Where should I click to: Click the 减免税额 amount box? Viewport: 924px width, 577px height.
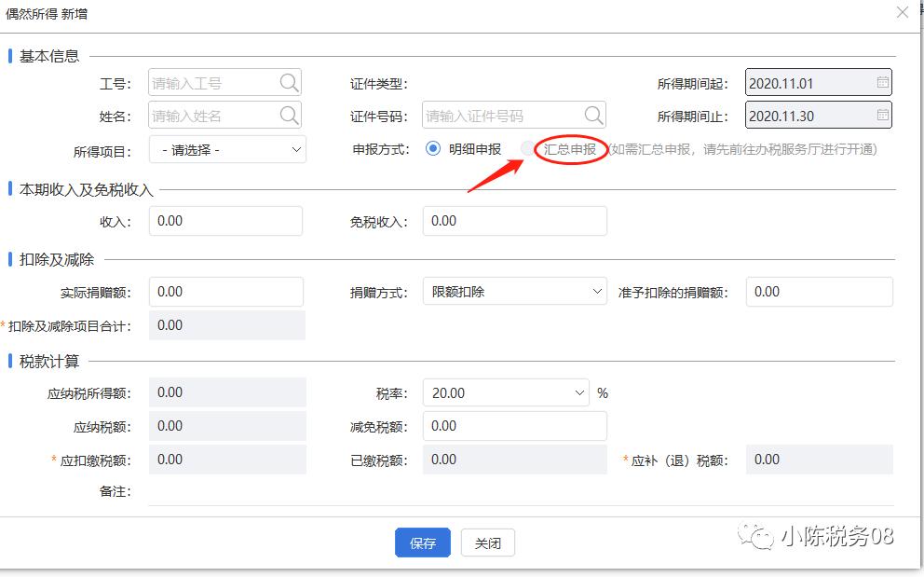514,426
